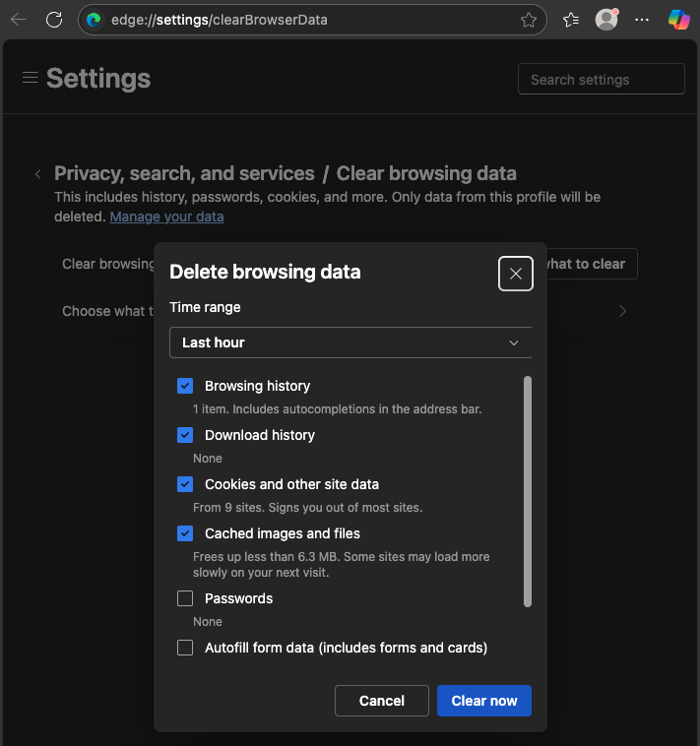Click the browser back arrow icon
700x746 pixels.
pos(19,20)
